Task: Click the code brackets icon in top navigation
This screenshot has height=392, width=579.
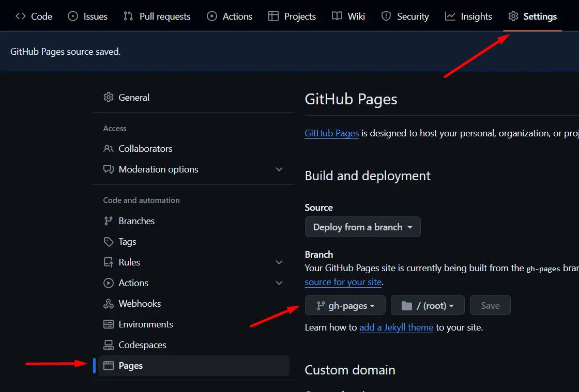Action: pyautogui.click(x=21, y=16)
